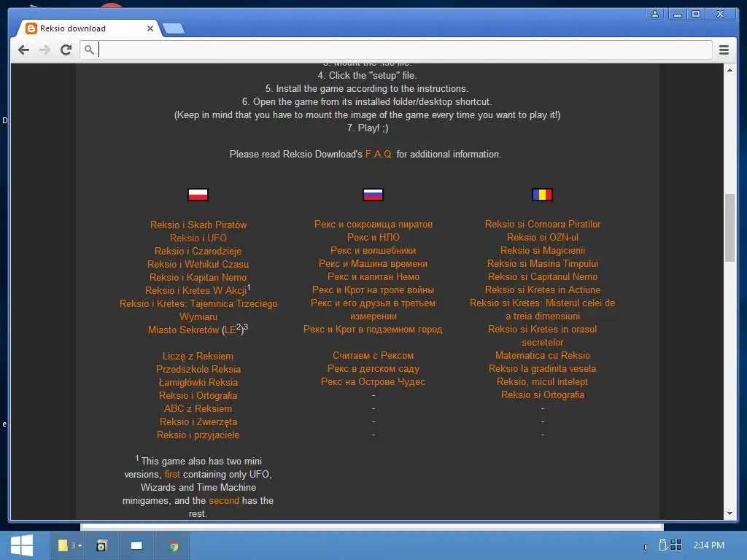Open Reksio si Magicienii link
The height and width of the screenshot is (560, 747).
[543, 251]
